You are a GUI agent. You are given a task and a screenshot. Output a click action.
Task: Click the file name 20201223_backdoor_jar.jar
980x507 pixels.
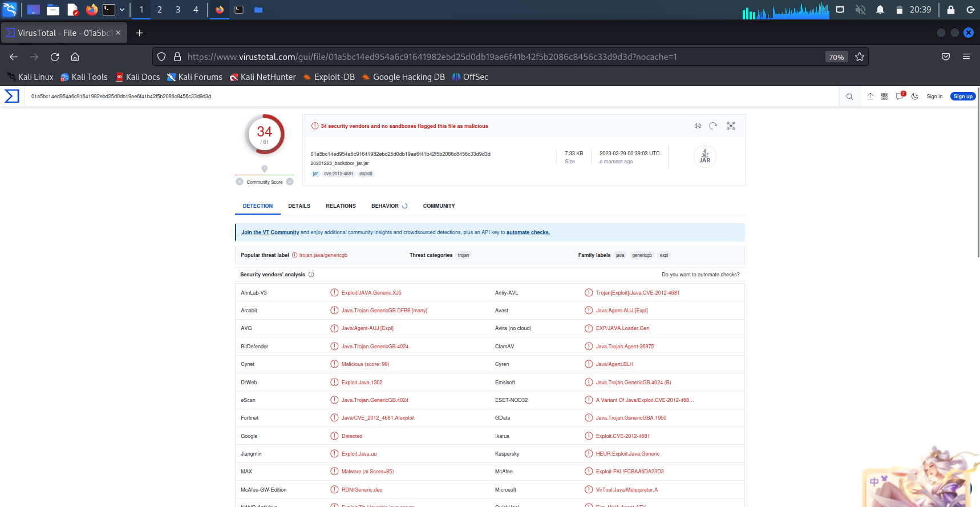pos(340,163)
